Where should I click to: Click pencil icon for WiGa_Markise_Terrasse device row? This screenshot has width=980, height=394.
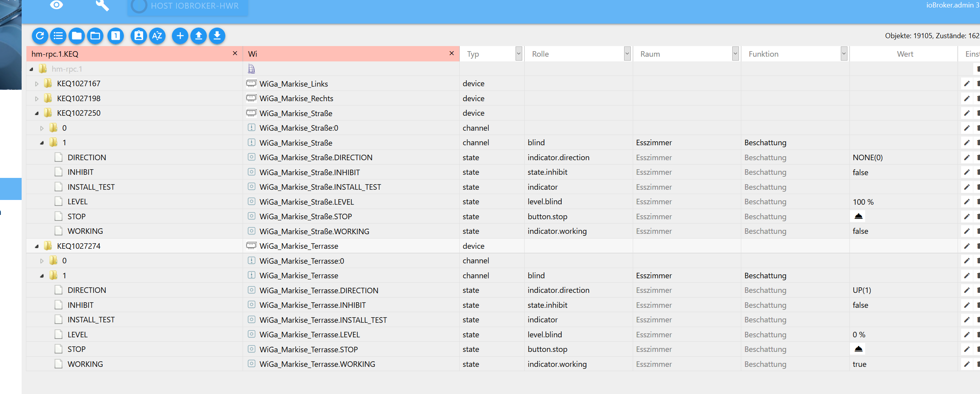click(967, 246)
